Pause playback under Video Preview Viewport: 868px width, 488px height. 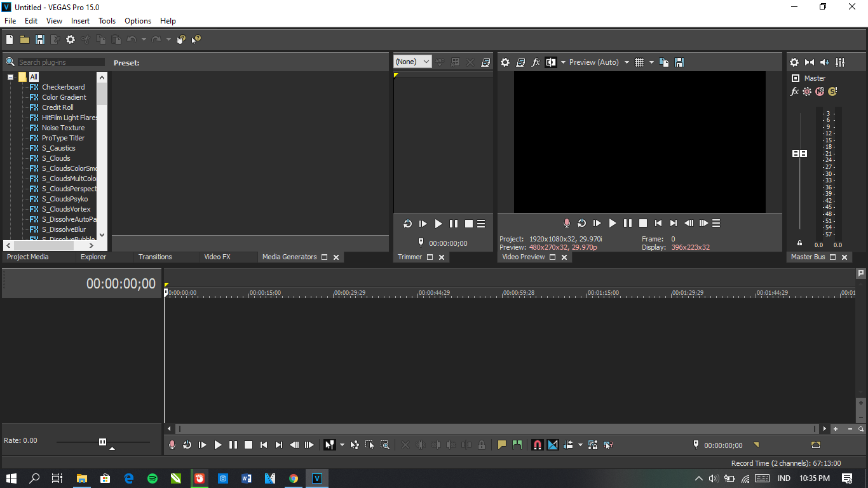click(x=628, y=223)
